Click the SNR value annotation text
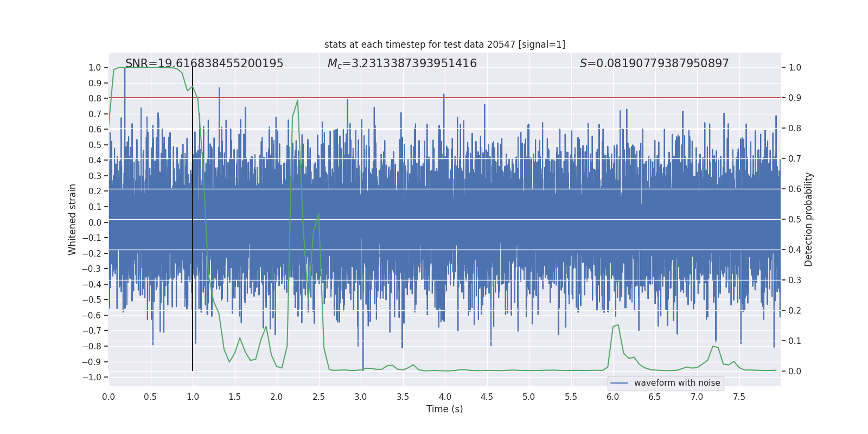The width and height of the screenshot is (868, 434). pyautogui.click(x=204, y=63)
